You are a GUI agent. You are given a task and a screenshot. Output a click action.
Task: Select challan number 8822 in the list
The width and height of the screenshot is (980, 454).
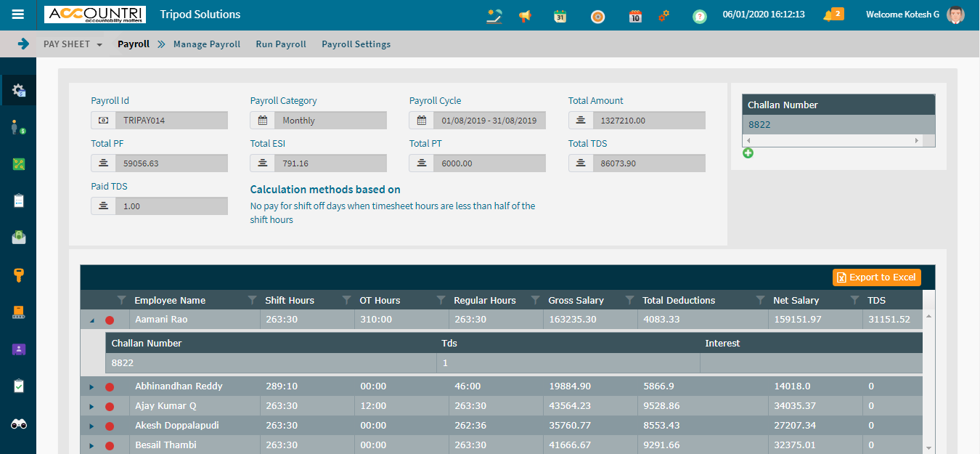coord(838,124)
